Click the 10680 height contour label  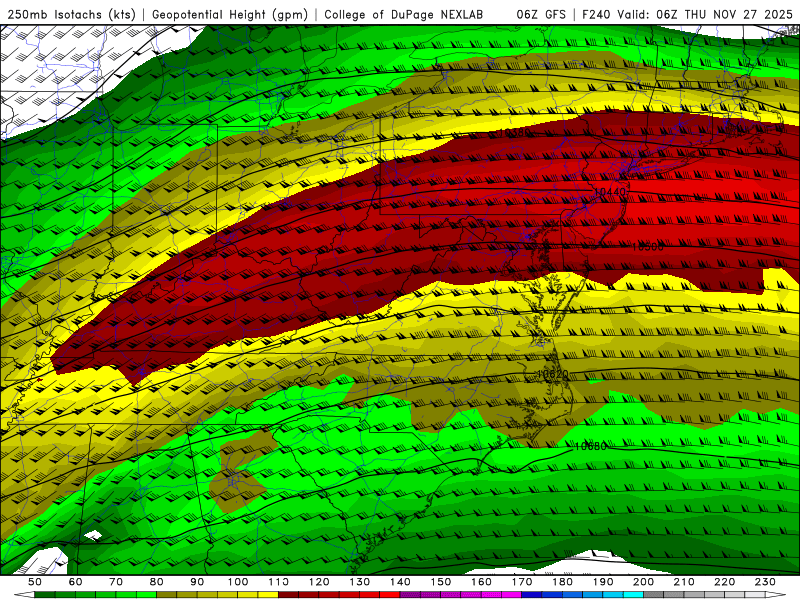click(590, 446)
